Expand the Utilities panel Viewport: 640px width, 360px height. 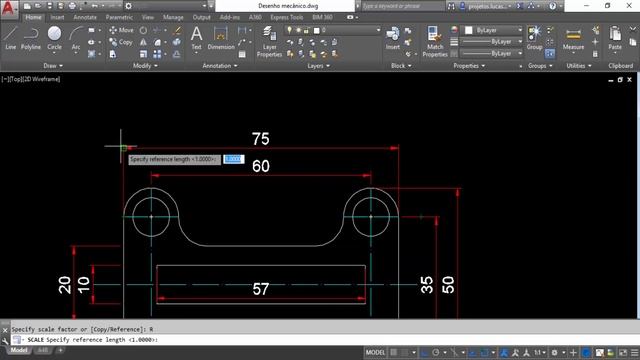tap(578, 66)
